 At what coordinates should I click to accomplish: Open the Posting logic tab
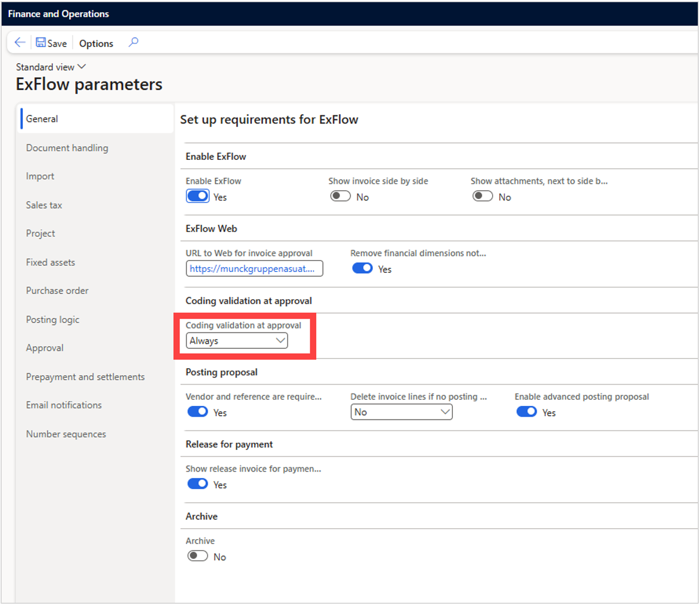(53, 320)
